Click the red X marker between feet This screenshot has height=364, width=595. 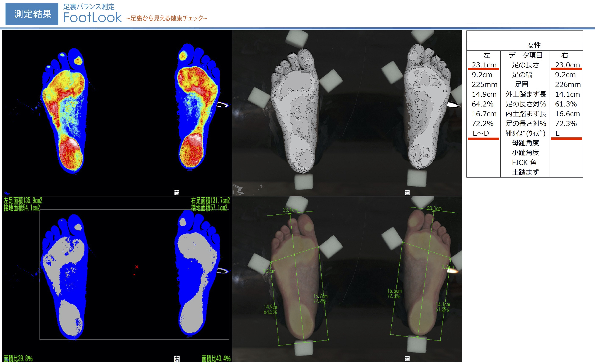pos(137,267)
